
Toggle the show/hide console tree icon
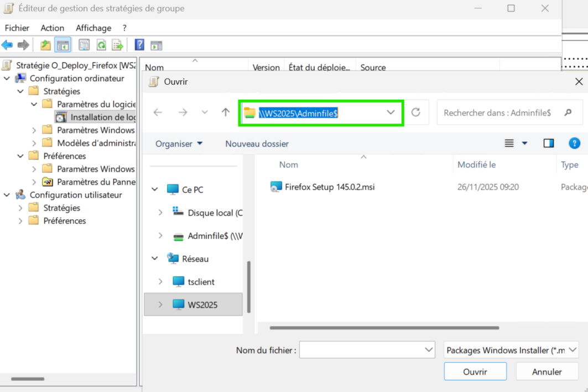(x=63, y=45)
